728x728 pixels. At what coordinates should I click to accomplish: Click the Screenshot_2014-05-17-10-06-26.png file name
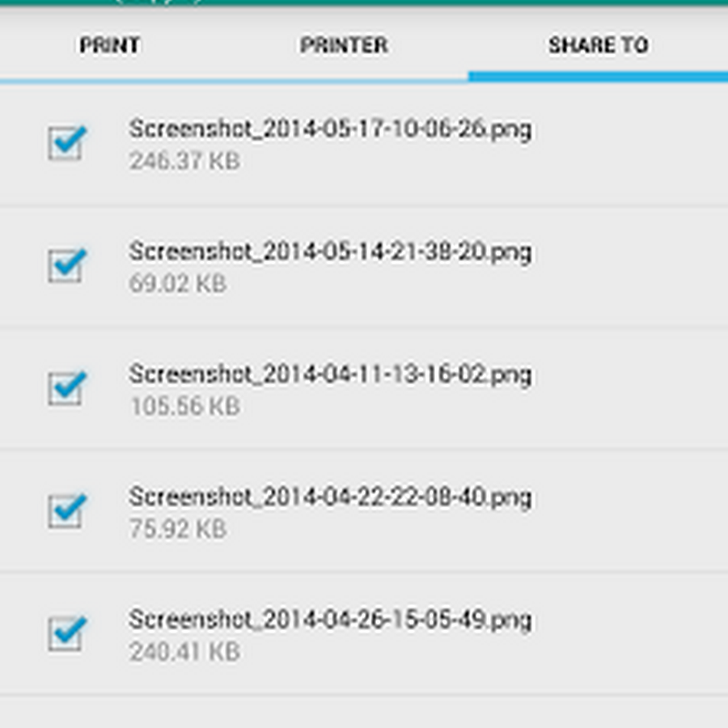point(330,129)
